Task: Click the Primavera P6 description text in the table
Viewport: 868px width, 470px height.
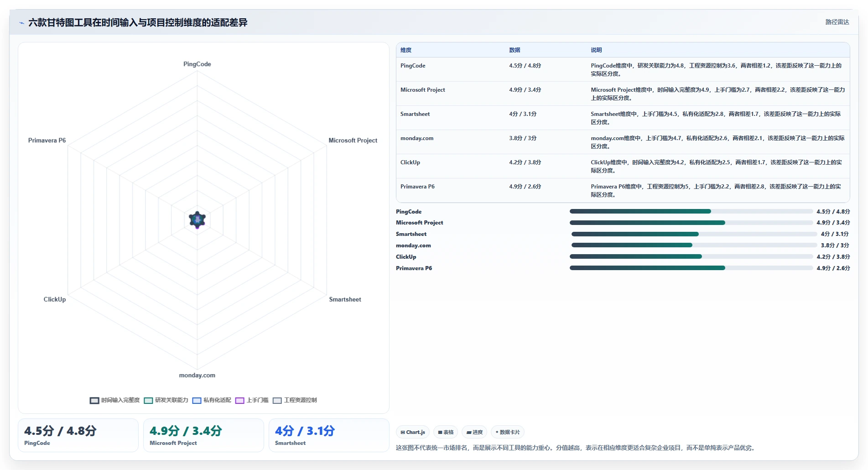Action: [716, 191]
